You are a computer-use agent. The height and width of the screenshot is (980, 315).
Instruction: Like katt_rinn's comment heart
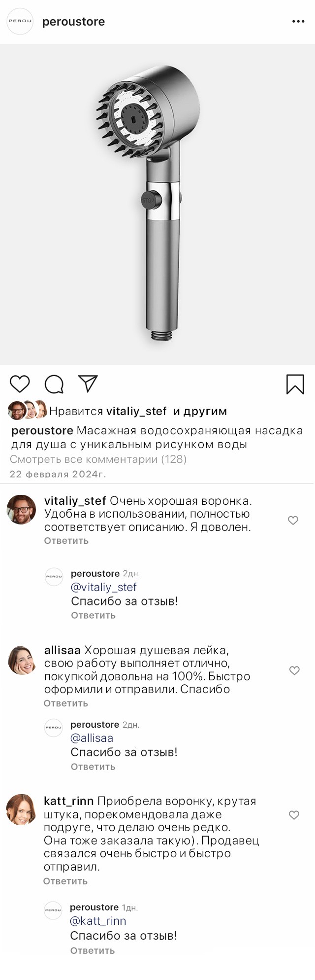(294, 815)
